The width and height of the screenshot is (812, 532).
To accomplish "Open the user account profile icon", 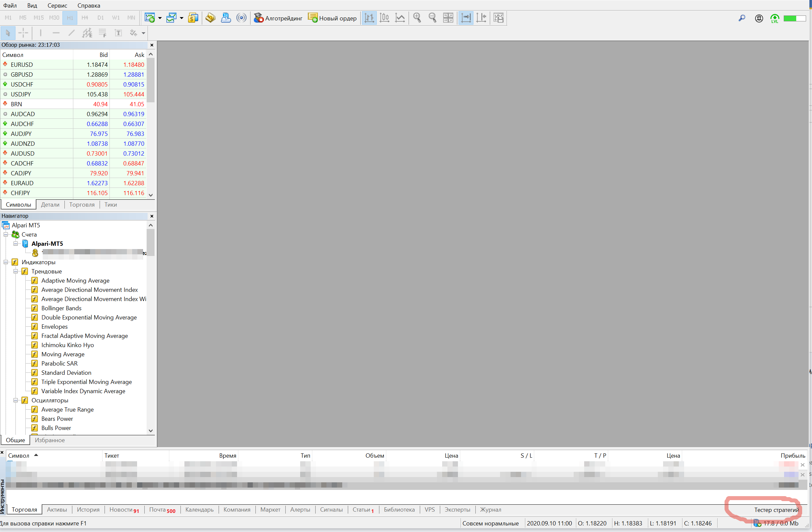I will pos(759,18).
